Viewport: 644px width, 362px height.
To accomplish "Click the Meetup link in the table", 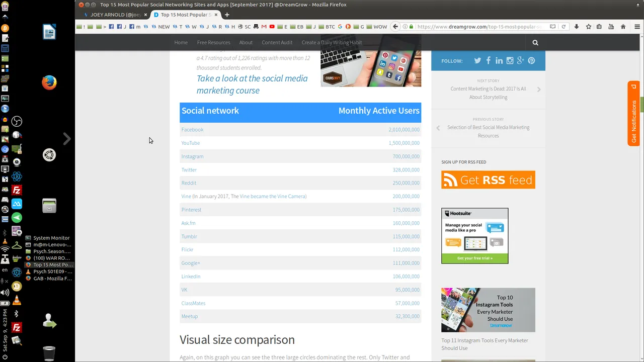I will [189, 316].
